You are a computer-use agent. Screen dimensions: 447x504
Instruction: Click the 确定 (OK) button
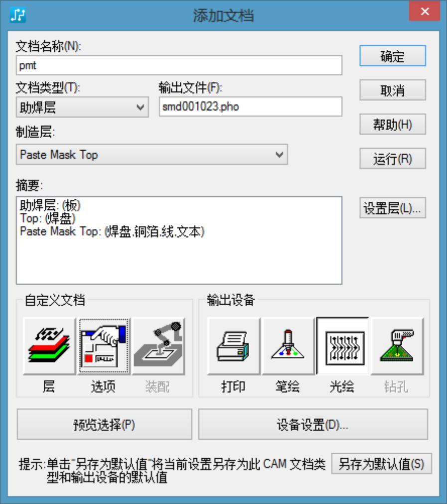[393, 56]
